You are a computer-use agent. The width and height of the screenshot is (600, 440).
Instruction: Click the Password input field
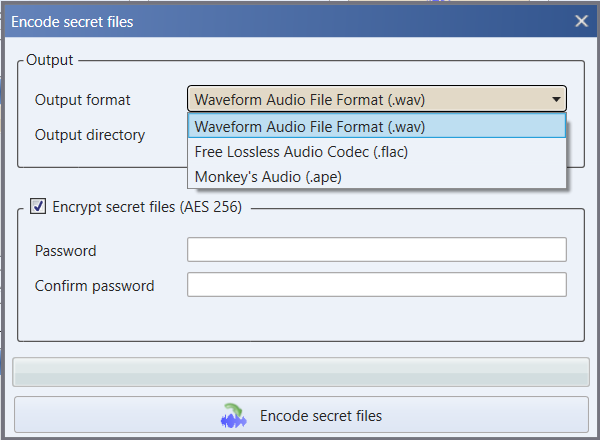(376, 250)
